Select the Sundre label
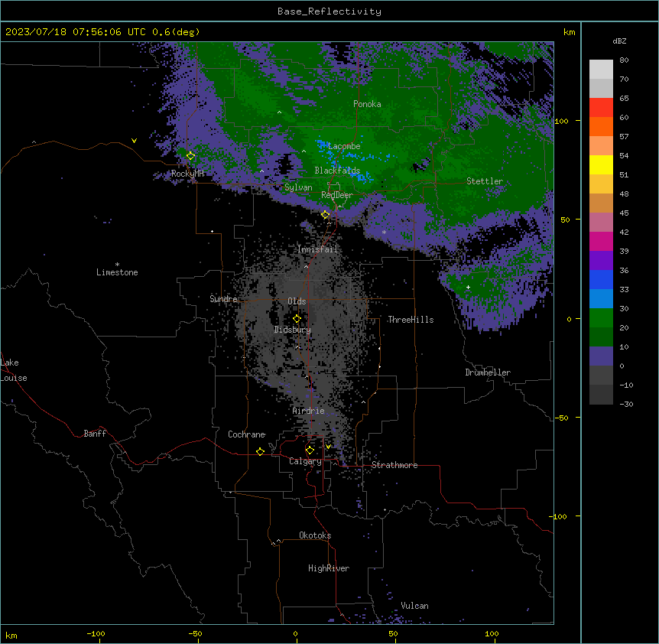659x644 pixels. 223,299
